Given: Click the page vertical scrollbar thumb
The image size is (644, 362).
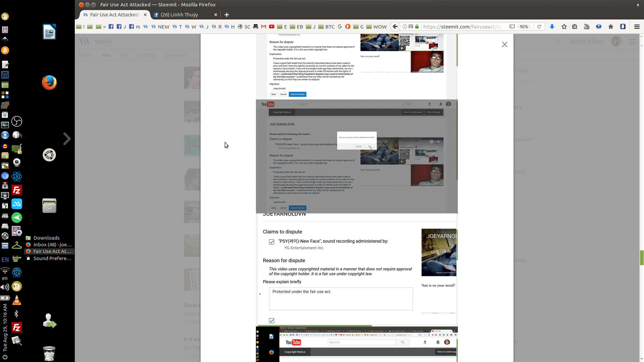Looking at the screenshot, I should (x=642, y=257).
